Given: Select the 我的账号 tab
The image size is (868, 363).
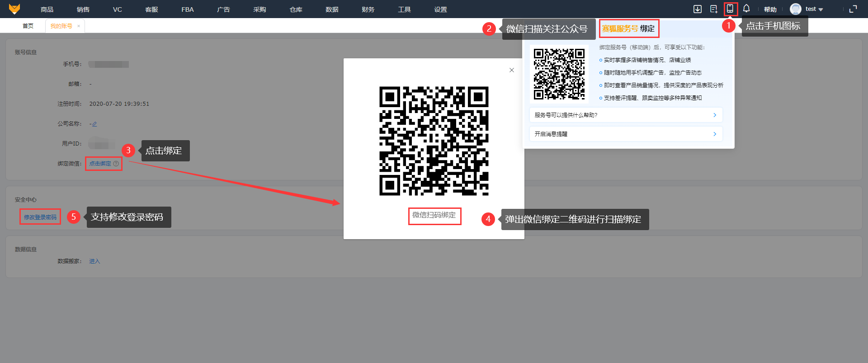Looking at the screenshot, I should pos(61,26).
